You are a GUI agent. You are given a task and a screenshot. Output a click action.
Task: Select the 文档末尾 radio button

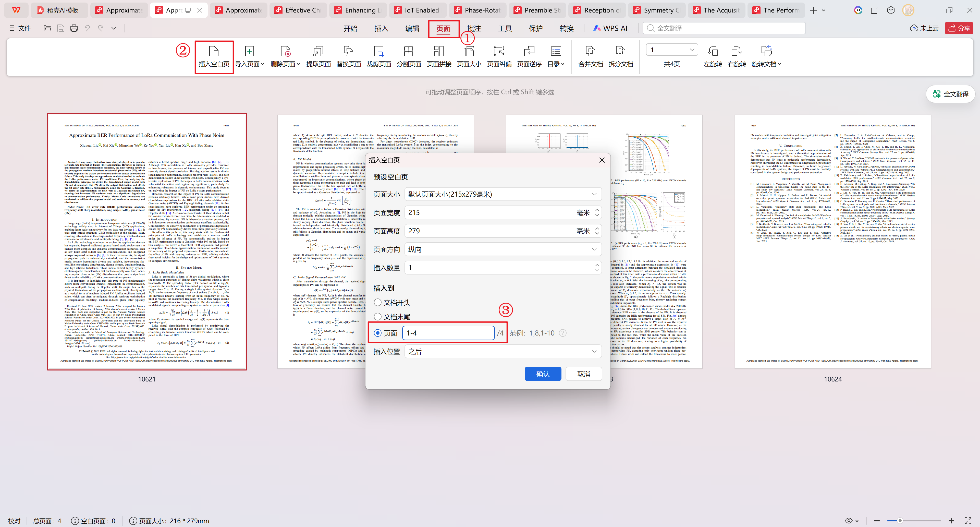tap(378, 317)
